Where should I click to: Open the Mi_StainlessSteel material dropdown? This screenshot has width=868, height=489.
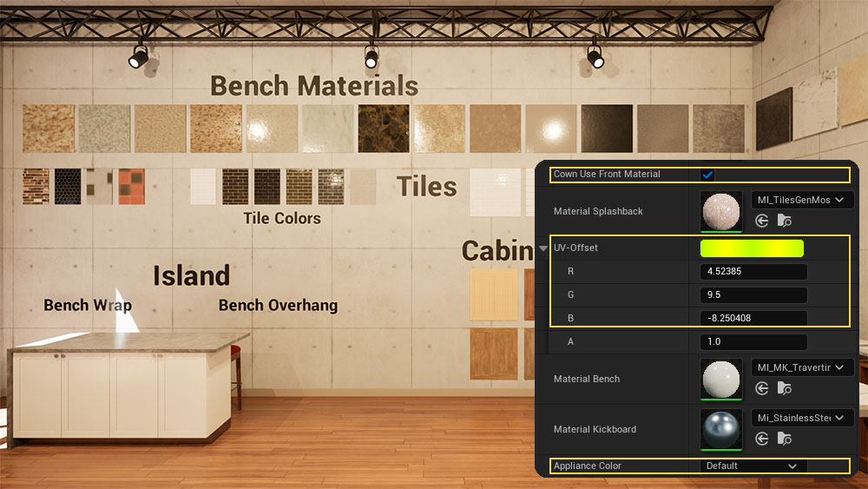point(802,419)
